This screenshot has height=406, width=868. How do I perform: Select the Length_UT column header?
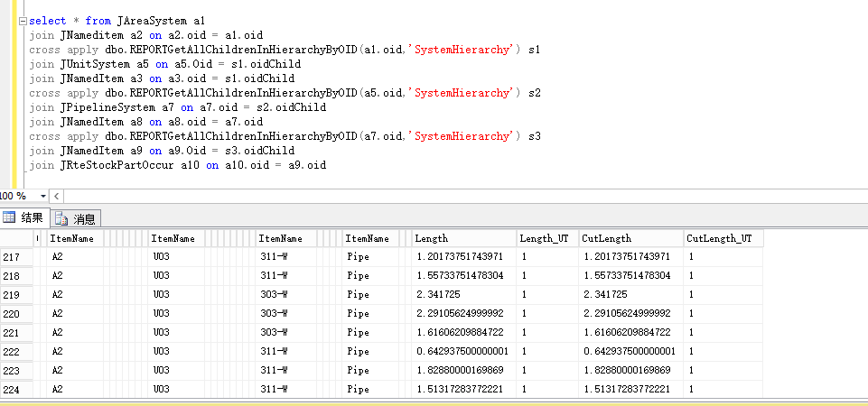(547, 238)
